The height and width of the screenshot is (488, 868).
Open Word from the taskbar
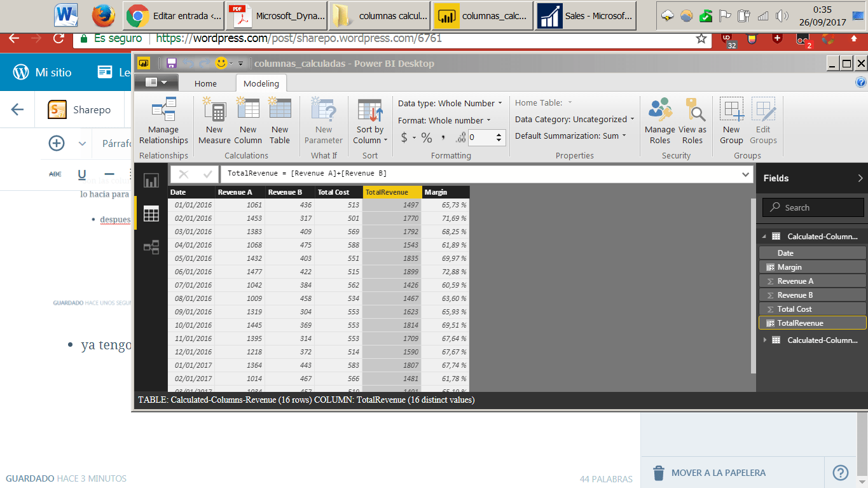pos(66,16)
